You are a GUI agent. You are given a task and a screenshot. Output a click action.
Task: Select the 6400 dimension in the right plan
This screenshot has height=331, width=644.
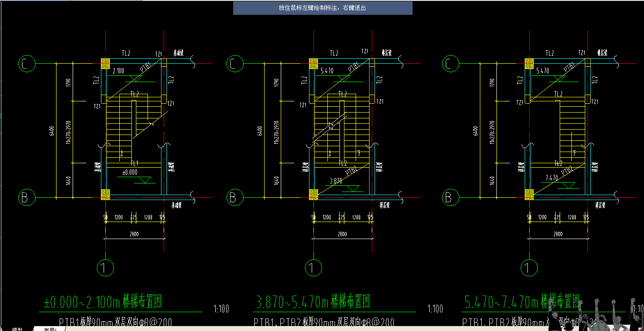click(x=476, y=131)
